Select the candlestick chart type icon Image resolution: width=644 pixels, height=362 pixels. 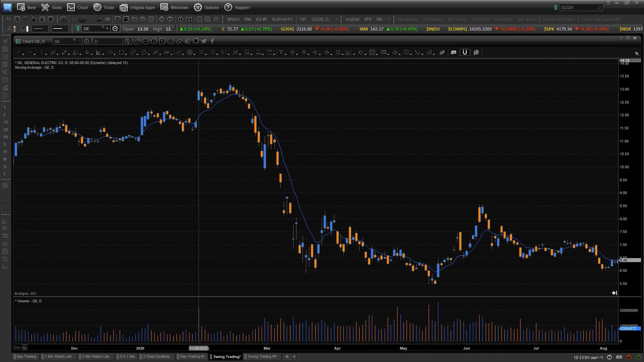point(82,19)
